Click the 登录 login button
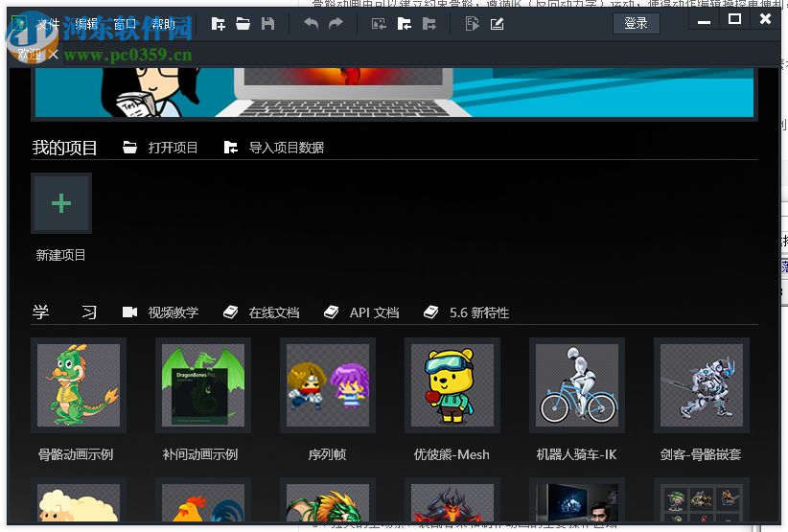Screen dimensions: 788x532 pyautogui.click(x=637, y=23)
